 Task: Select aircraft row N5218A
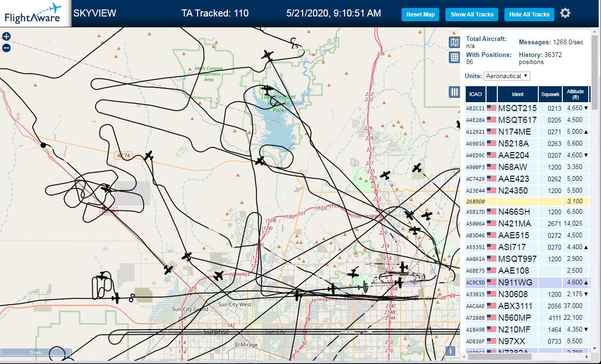tap(527, 144)
